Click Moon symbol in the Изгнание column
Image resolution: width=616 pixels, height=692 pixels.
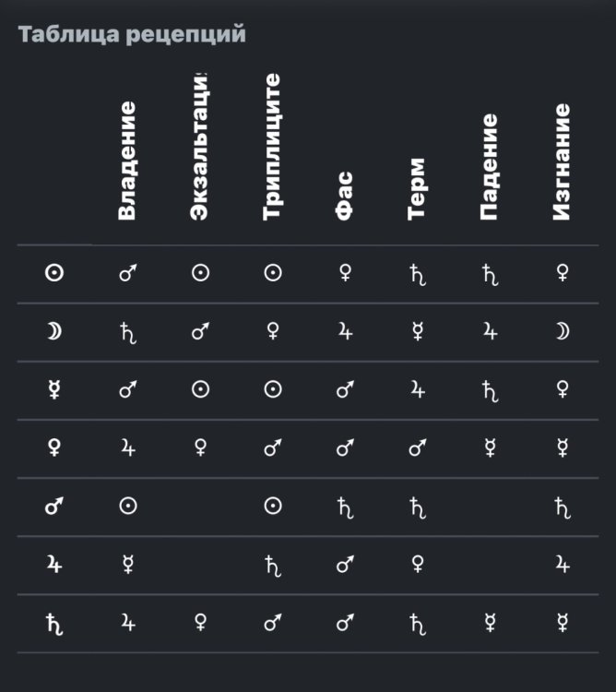[x=563, y=332]
